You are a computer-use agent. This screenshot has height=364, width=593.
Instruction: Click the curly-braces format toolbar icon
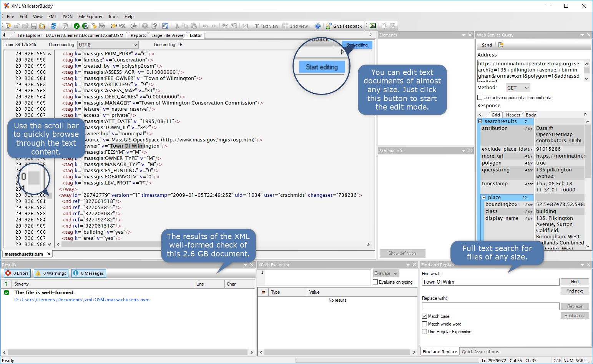(245, 26)
